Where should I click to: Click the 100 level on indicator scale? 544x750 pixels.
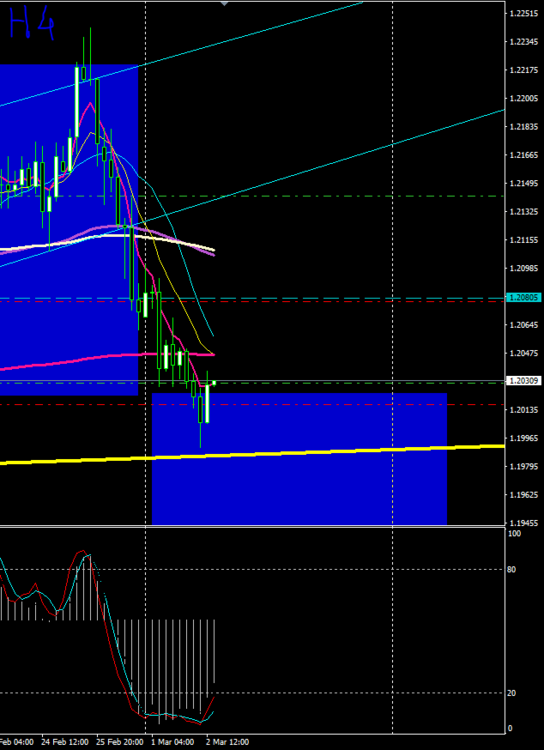tap(514, 533)
